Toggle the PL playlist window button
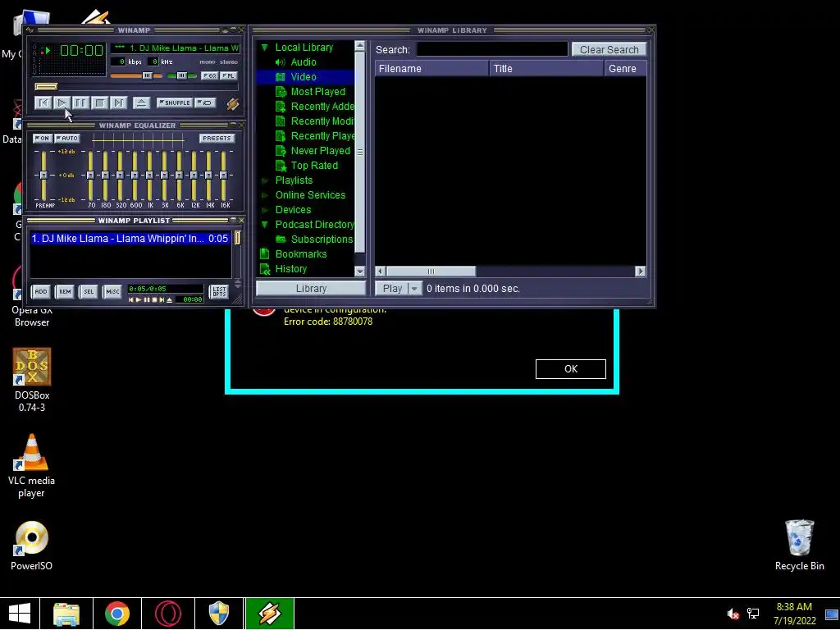The height and width of the screenshot is (630, 840). tap(229, 76)
